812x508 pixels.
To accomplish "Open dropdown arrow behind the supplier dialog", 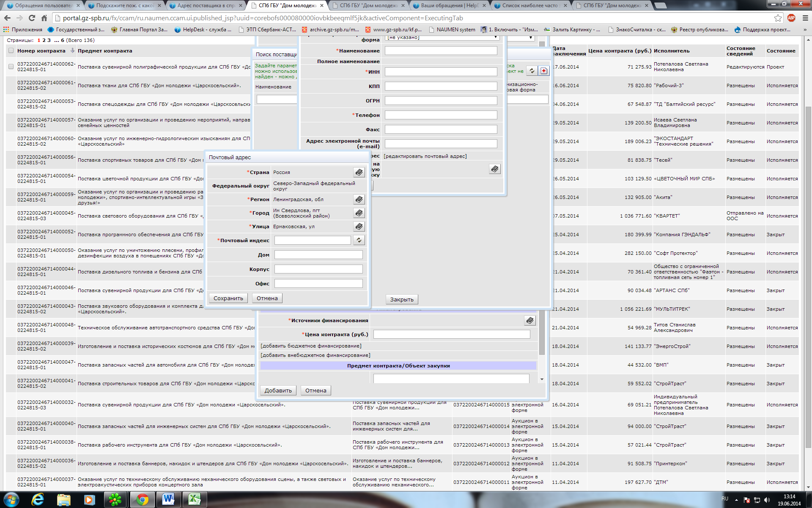I will (x=531, y=38).
